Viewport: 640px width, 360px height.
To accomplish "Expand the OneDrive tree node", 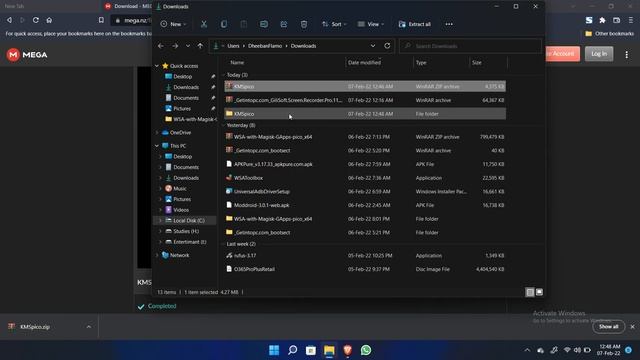I will point(157,133).
